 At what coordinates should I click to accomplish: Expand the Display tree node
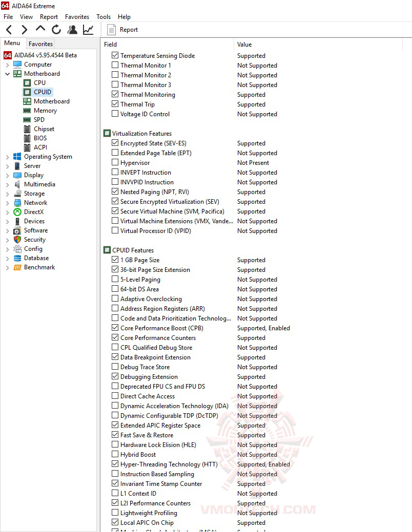pos(8,176)
